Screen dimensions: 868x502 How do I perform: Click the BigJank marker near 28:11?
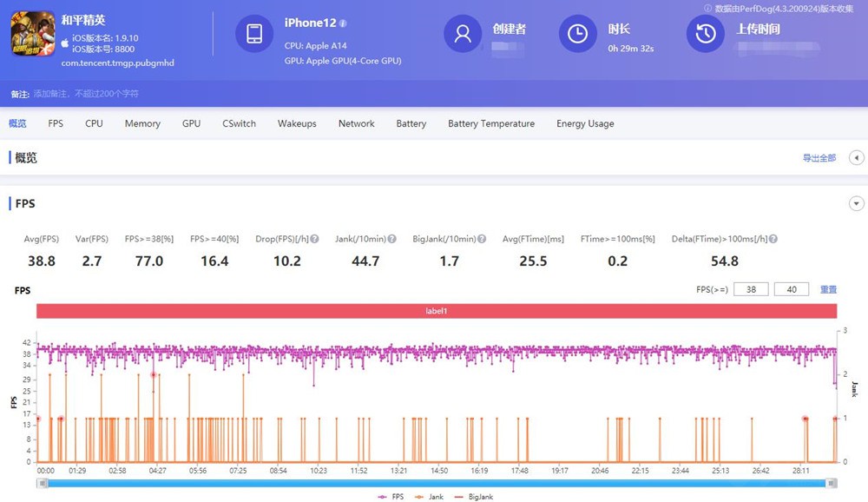(805, 419)
